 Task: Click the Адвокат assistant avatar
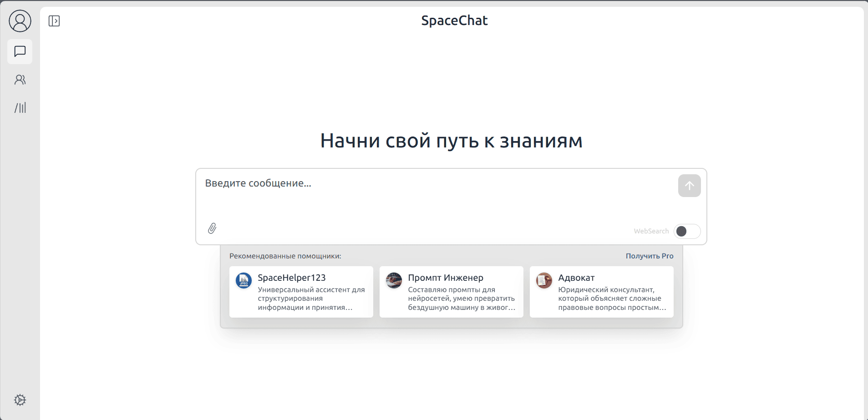[x=544, y=281]
